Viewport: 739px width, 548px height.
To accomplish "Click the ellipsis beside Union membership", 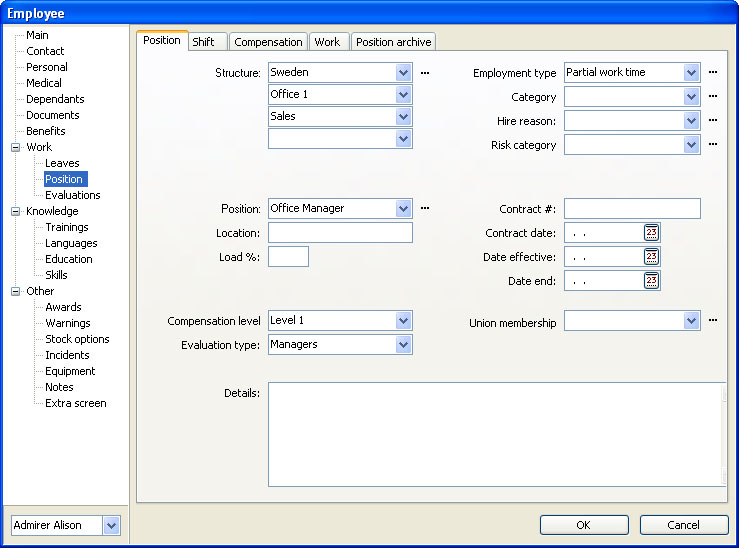I will pyautogui.click(x=713, y=320).
